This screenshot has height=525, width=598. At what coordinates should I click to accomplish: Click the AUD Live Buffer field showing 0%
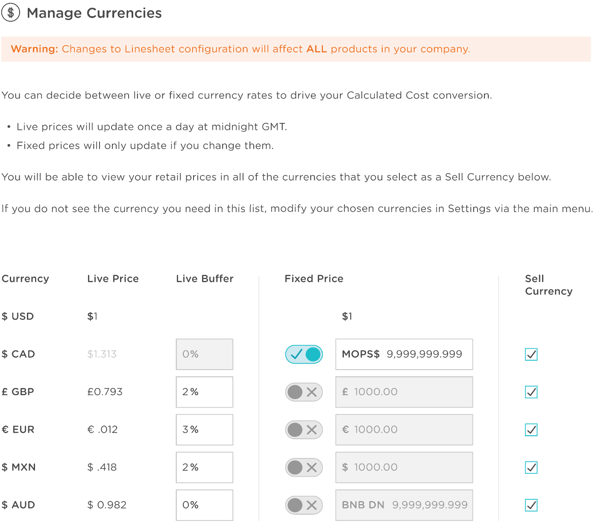[204, 505]
